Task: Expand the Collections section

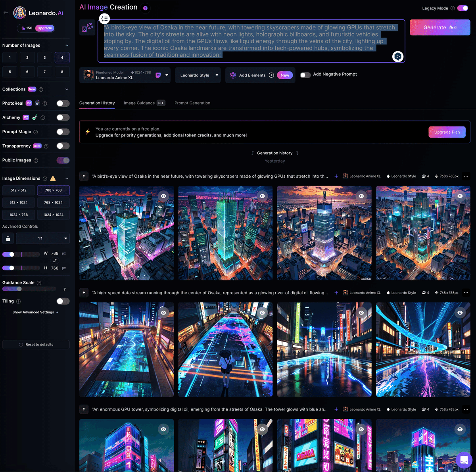Action: pos(67,89)
